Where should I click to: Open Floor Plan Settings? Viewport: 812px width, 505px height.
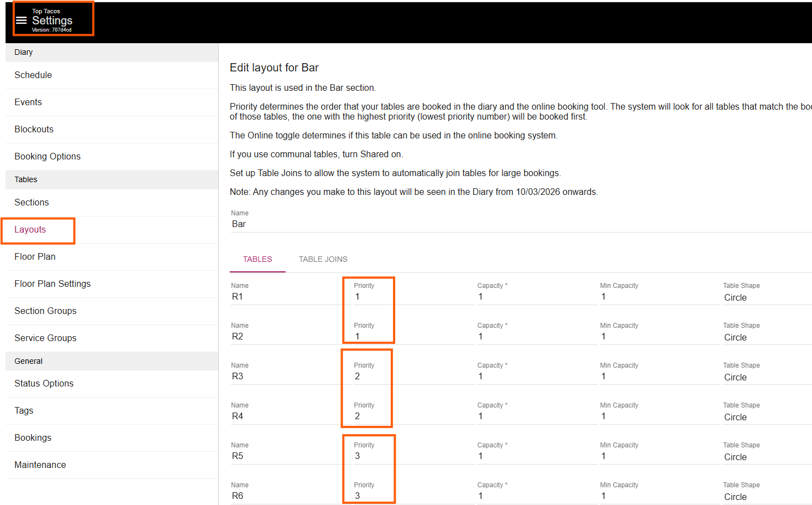click(x=53, y=284)
